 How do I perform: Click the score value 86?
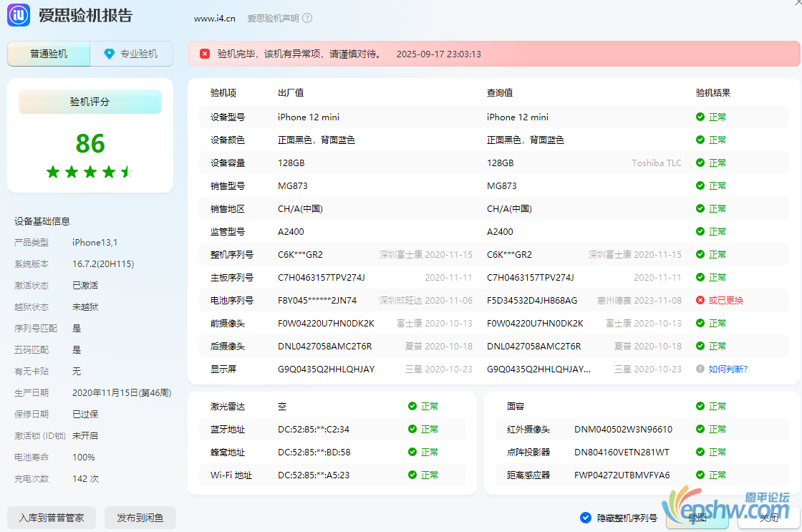(x=90, y=144)
